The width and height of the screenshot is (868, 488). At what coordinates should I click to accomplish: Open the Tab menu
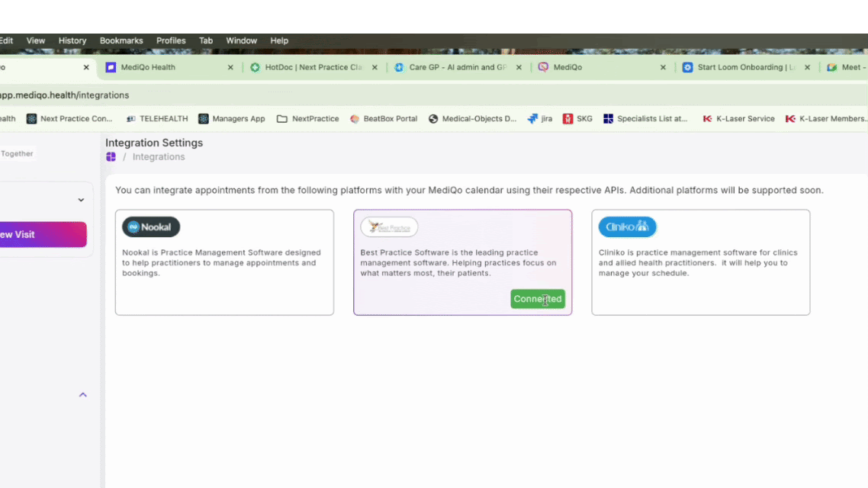click(206, 40)
